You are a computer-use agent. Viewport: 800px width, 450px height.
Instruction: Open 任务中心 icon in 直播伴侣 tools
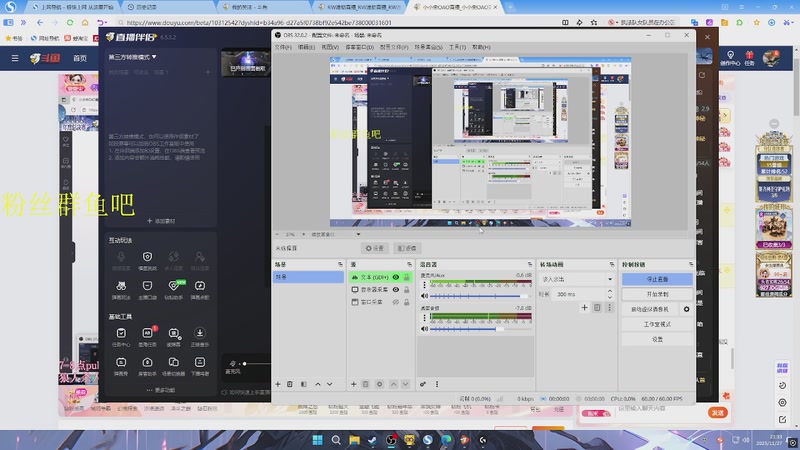[121, 337]
